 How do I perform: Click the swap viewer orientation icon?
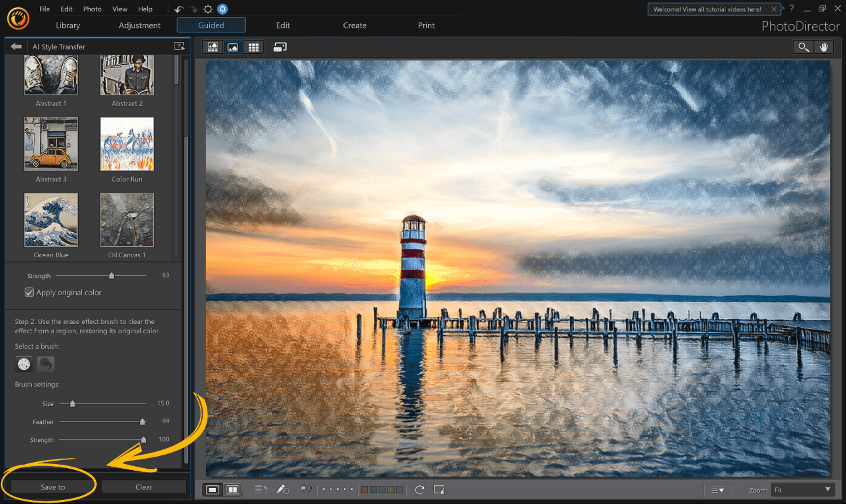pos(279,47)
